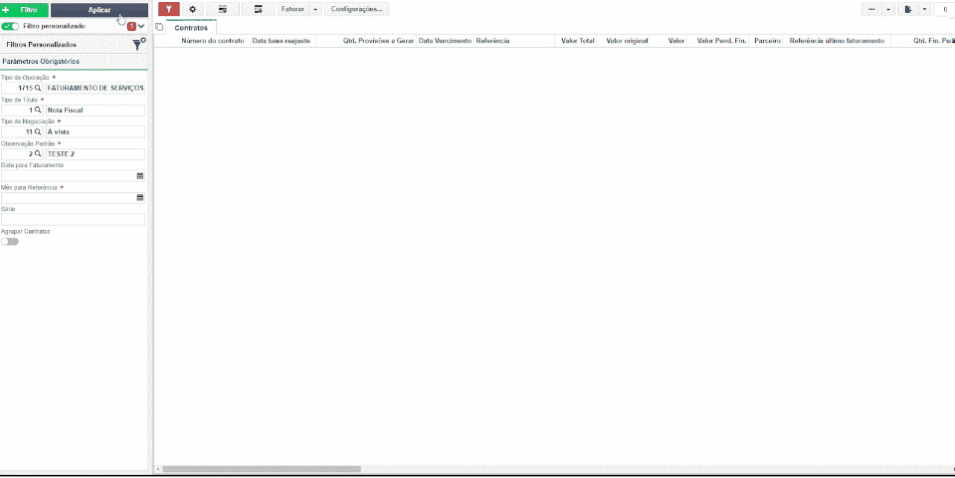The width and height of the screenshot is (955, 478).
Task: Click the Referência column header
Action: (492, 41)
